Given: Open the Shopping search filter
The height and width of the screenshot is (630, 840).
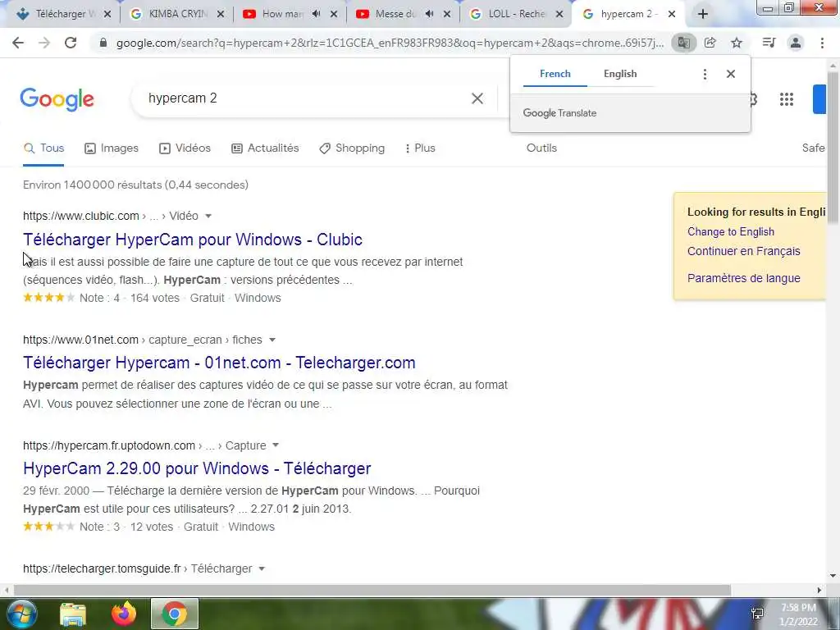Looking at the screenshot, I should coord(352,148).
